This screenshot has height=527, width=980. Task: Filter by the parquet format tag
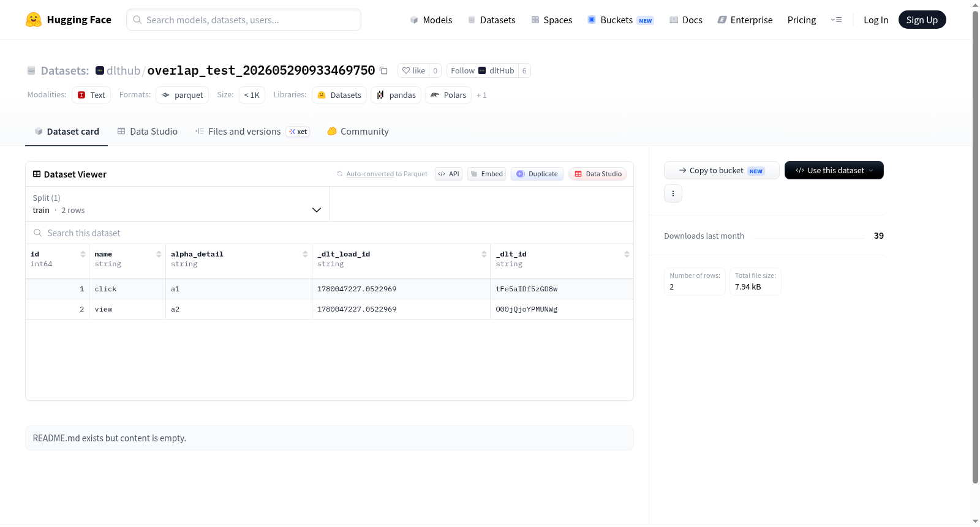point(182,95)
